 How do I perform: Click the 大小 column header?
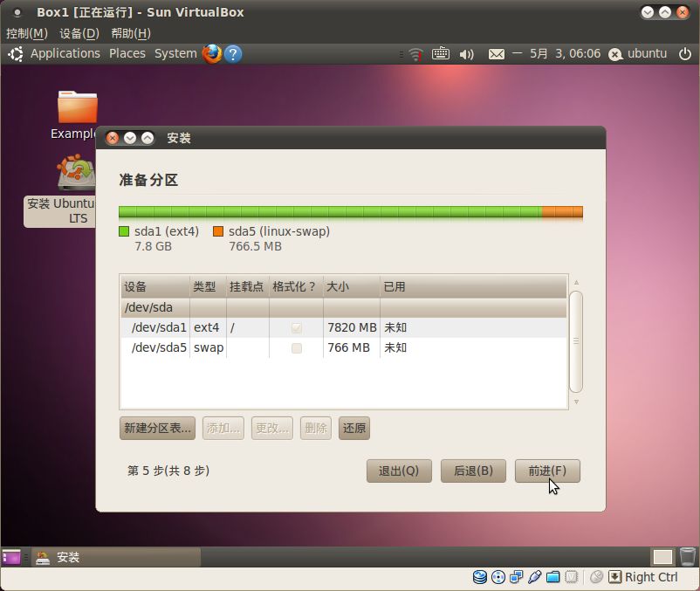tap(352, 286)
